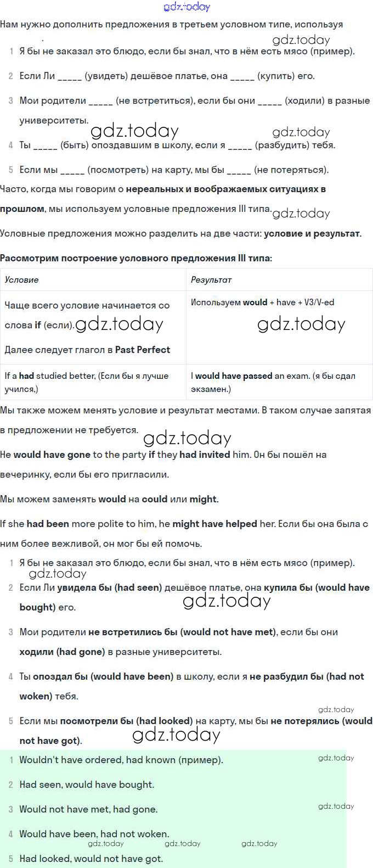Click the bold "Past Perfect" text in the table

143,350
